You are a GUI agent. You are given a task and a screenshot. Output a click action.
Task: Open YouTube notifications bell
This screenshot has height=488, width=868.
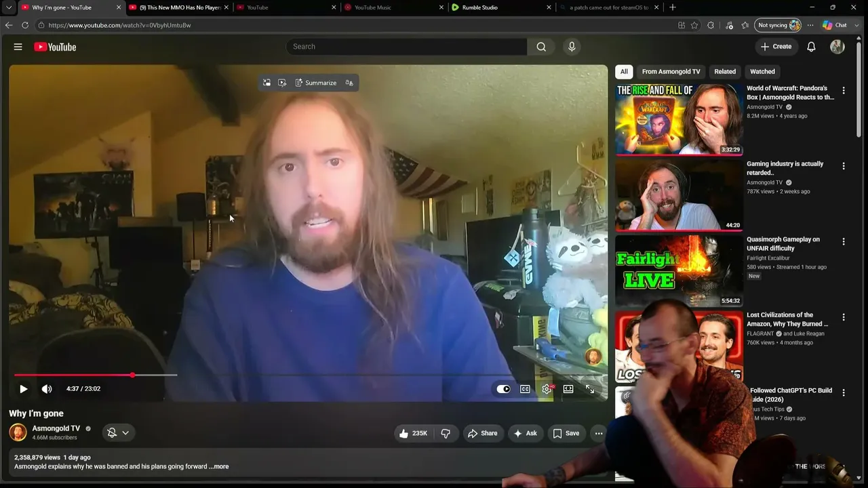coord(811,47)
